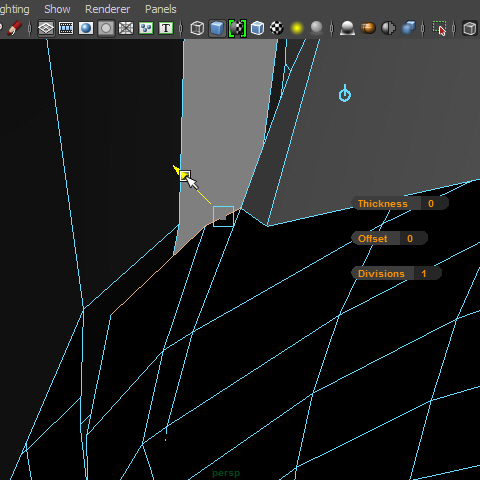The image size is (480, 480).
Task: Toggle the viewport grid display
Action: (x=46, y=28)
